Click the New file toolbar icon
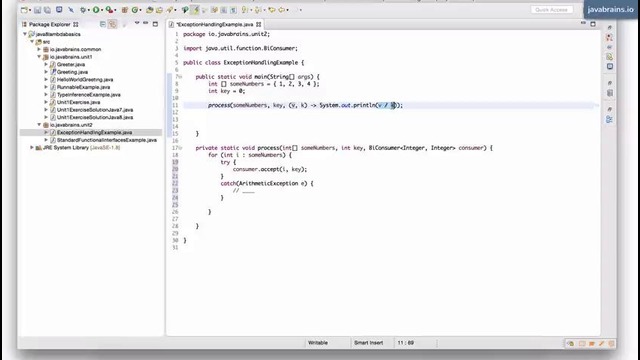The width and height of the screenshot is (640, 360). coord(24,10)
